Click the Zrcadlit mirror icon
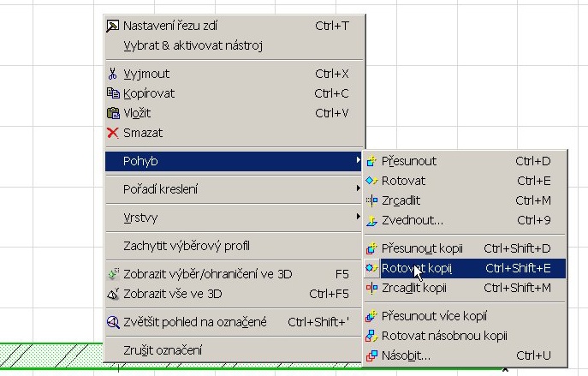Image resolution: width=588 pixels, height=376 pixels. [x=371, y=200]
